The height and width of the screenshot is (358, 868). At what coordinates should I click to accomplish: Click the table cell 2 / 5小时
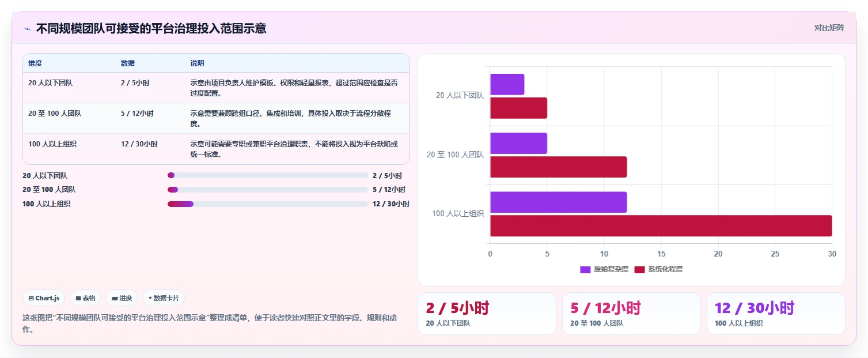135,83
